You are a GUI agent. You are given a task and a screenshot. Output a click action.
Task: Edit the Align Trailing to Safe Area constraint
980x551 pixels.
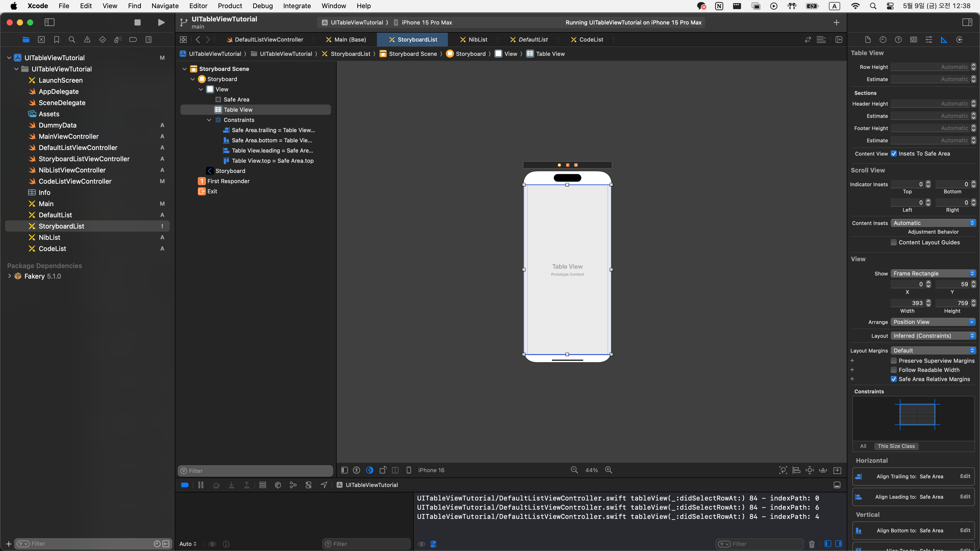pyautogui.click(x=965, y=476)
